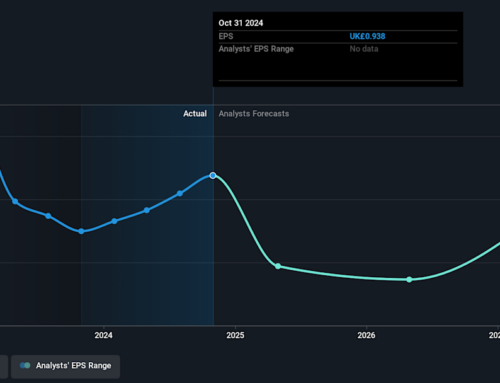The width and height of the screenshot is (500, 383).
Task: Click the 'Oct 31 2024' tooltip date
Action: (x=241, y=23)
